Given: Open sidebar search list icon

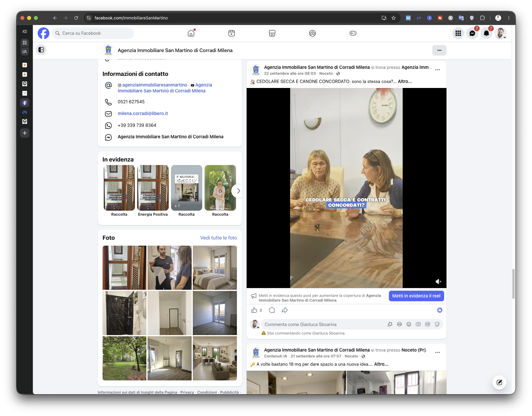Looking at the screenshot, I should (25, 51).
